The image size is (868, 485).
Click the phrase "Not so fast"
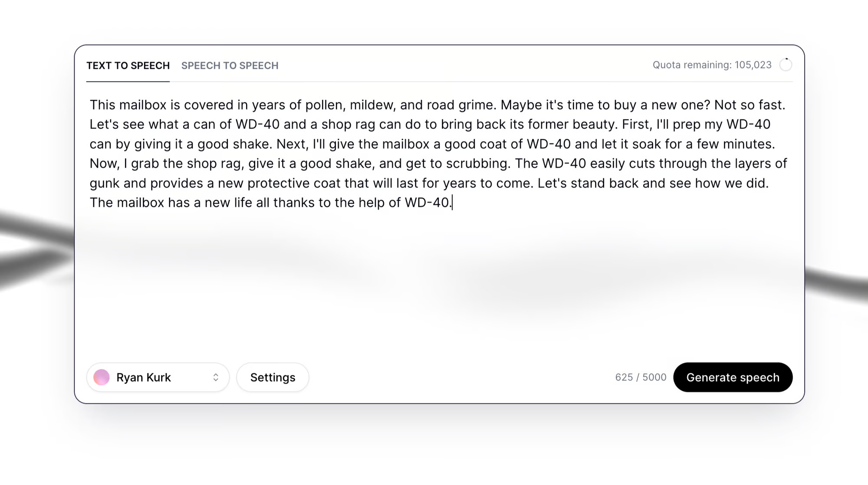(749, 105)
